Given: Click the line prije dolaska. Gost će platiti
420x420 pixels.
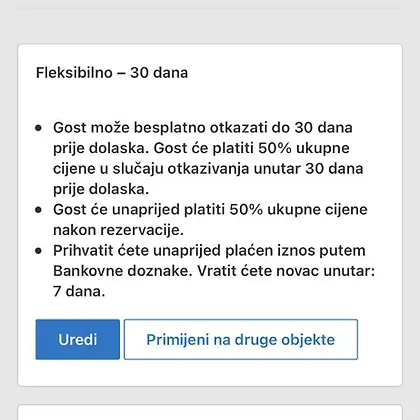Looking at the screenshot, I should [201, 148].
